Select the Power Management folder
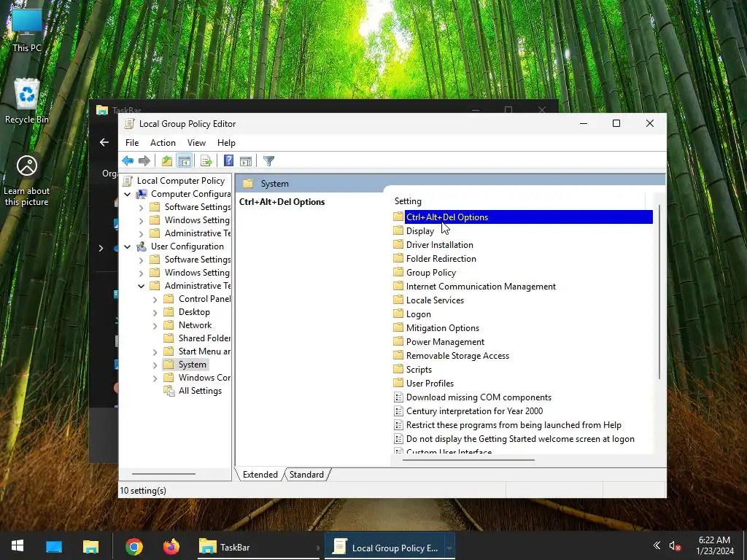The height and width of the screenshot is (560, 747). pos(445,341)
